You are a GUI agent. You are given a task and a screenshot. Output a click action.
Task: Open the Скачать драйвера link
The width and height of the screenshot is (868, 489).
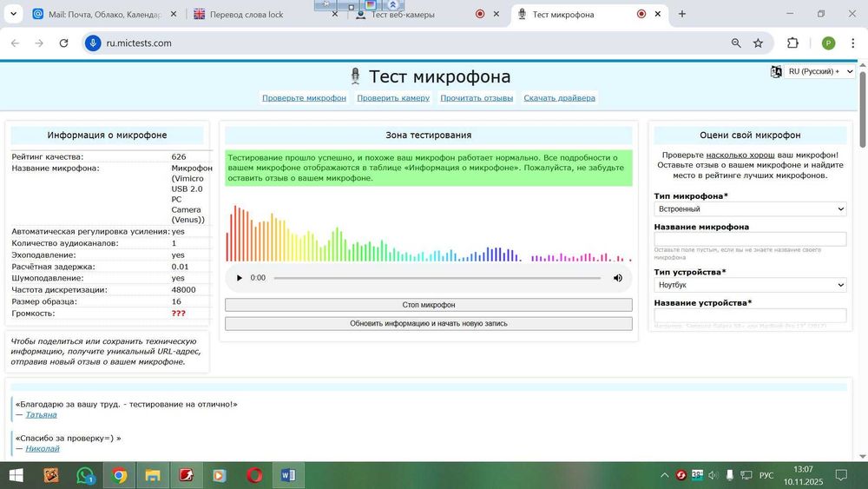(560, 98)
